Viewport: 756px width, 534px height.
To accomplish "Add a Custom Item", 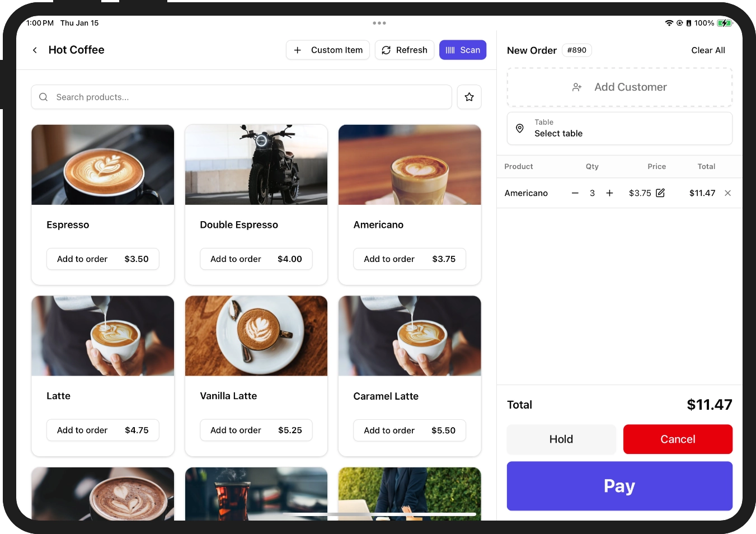I will coord(327,50).
